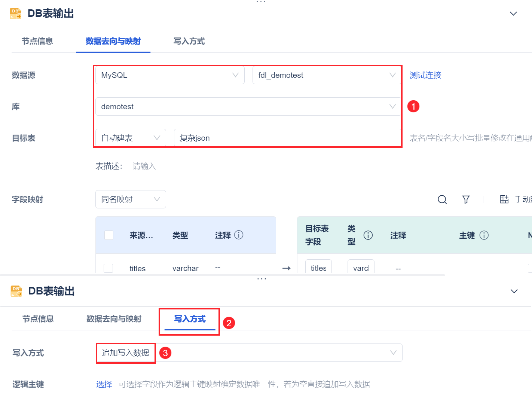The image size is (532, 394).
Task: Click the bottom panel drag handle dots
Action: click(262, 279)
